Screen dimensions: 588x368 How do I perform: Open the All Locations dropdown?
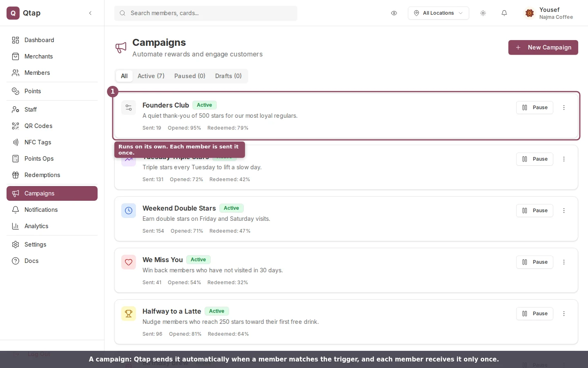tap(438, 13)
